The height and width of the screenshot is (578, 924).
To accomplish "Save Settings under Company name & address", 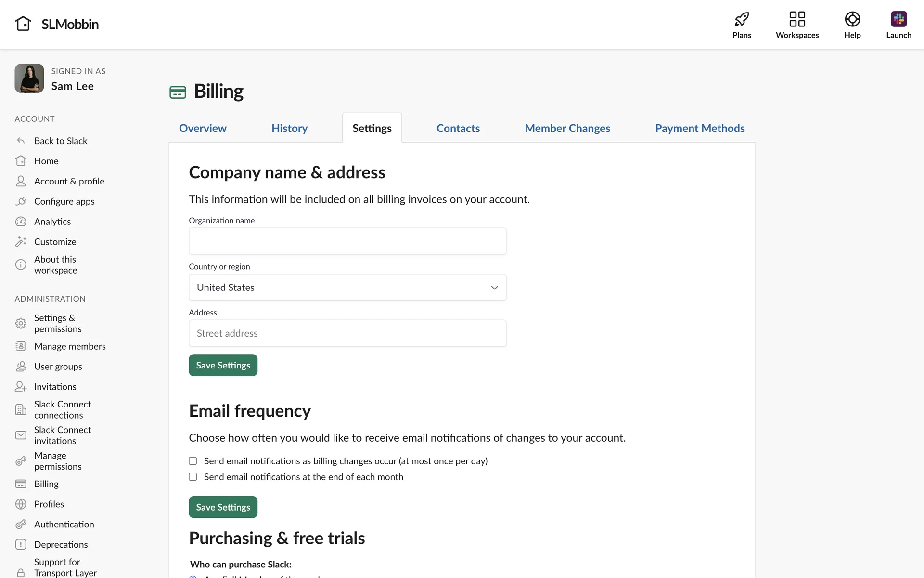I will coord(223,365).
